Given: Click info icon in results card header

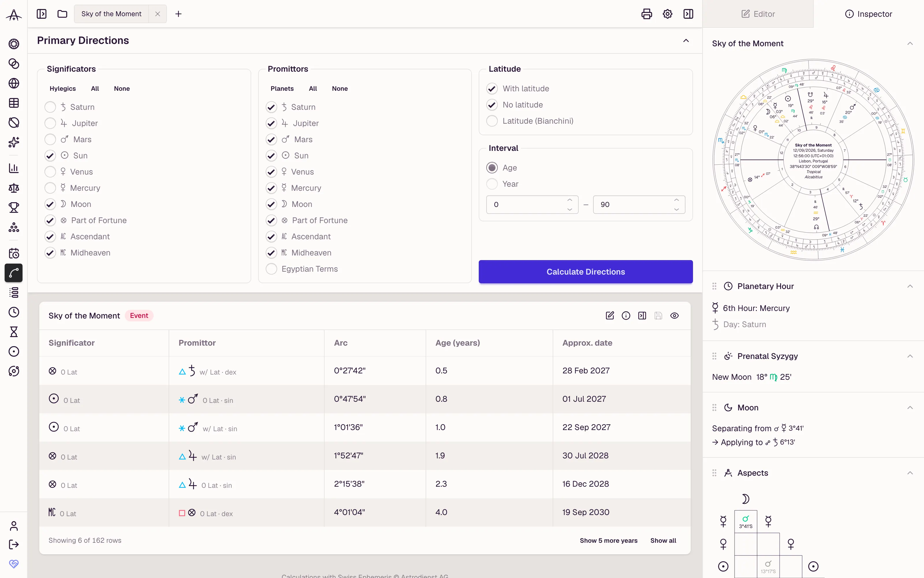Looking at the screenshot, I should (x=626, y=315).
